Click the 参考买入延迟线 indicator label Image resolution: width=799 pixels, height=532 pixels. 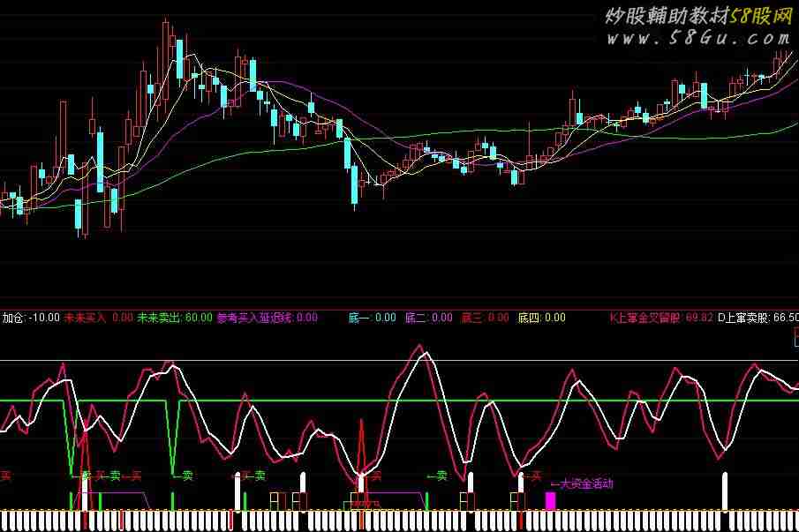[256, 318]
